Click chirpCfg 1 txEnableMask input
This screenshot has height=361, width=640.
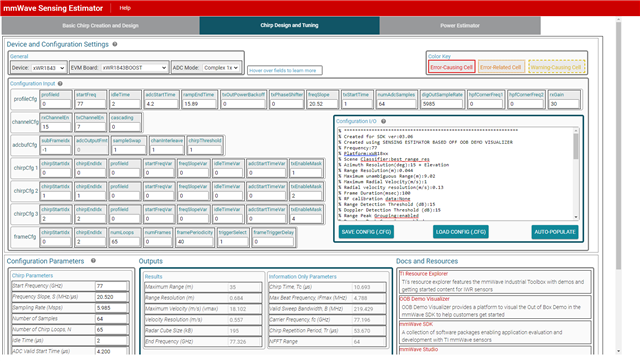[x=306, y=173]
